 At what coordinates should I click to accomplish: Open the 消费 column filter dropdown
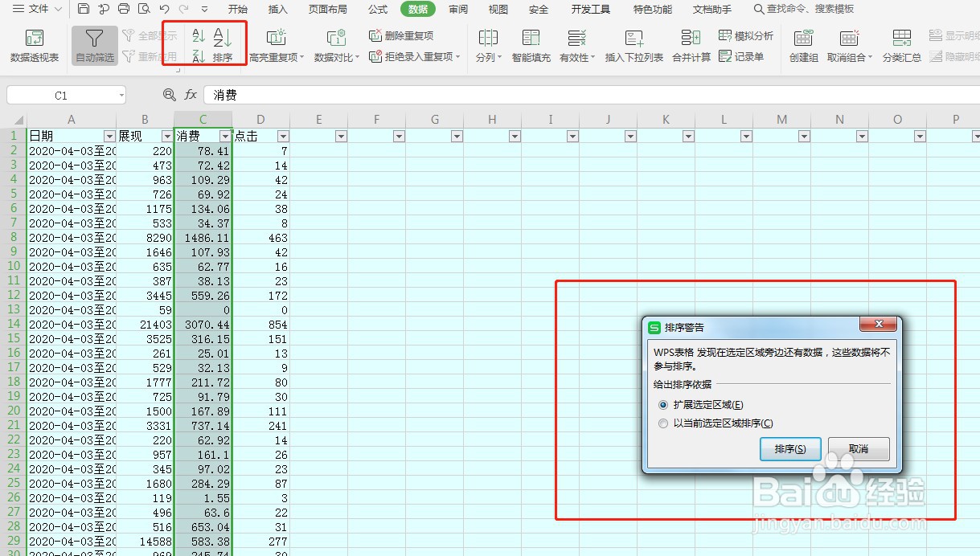point(226,137)
